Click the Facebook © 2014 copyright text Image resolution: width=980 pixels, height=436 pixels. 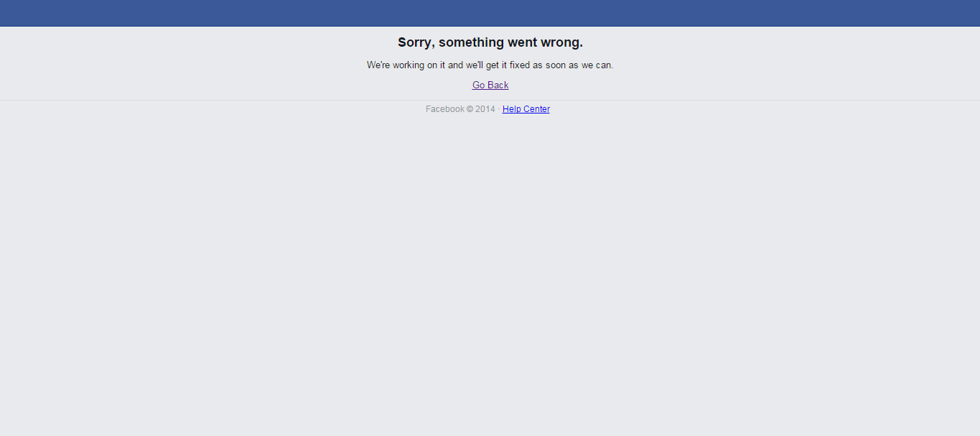(x=460, y=109)
